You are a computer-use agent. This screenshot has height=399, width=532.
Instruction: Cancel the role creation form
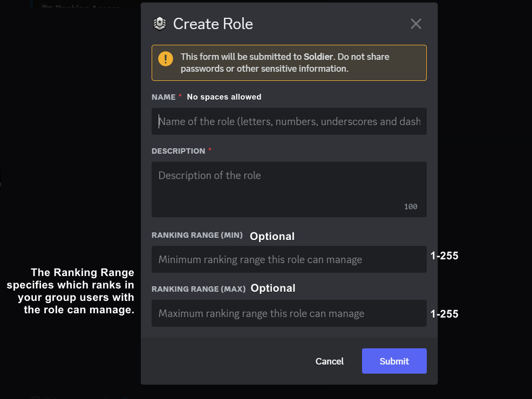point(329,361)
